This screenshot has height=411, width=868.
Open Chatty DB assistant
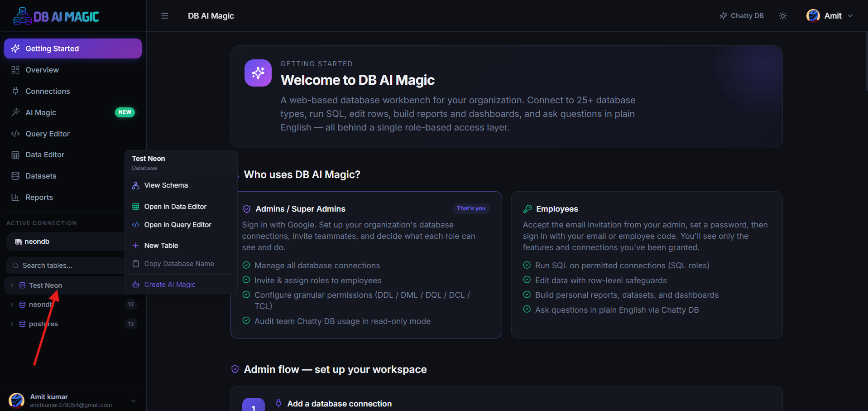pos(742,16)
